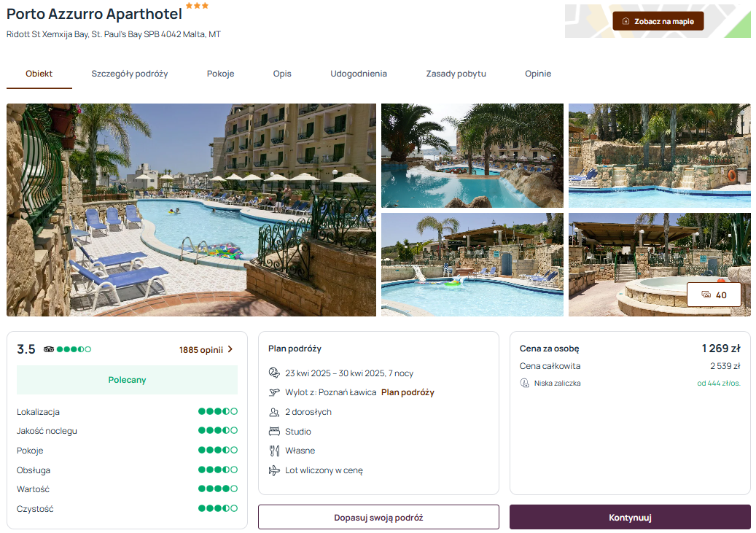Go to the Udogodnienia tab
This screenshot has height=533, width=756.
pos(359,74)
